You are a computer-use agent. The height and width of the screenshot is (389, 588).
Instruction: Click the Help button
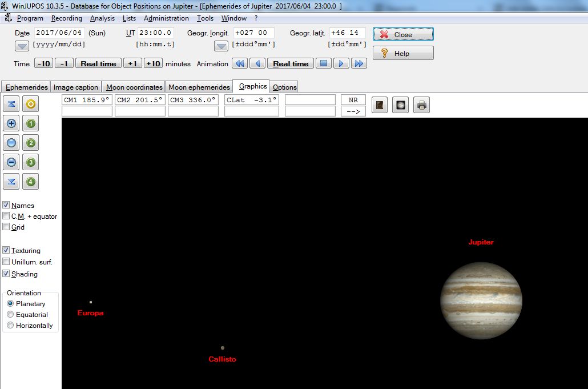pyautogui.click(x=403, y=53)
